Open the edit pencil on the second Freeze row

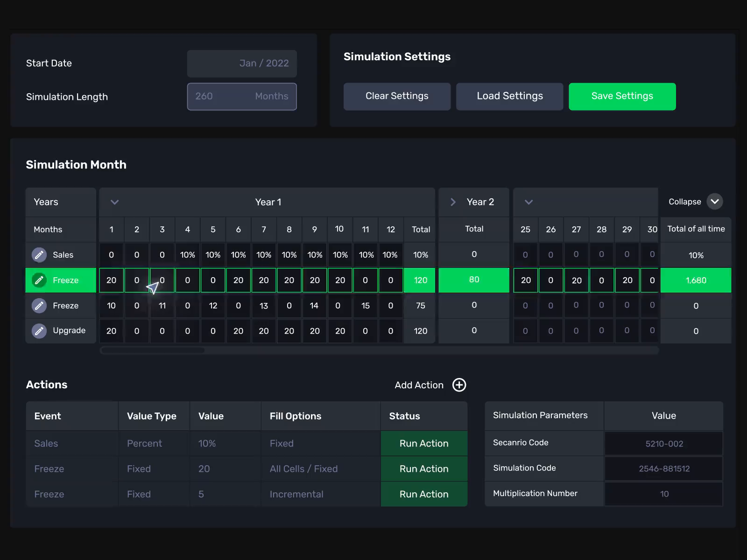click(x=39, y=306)
